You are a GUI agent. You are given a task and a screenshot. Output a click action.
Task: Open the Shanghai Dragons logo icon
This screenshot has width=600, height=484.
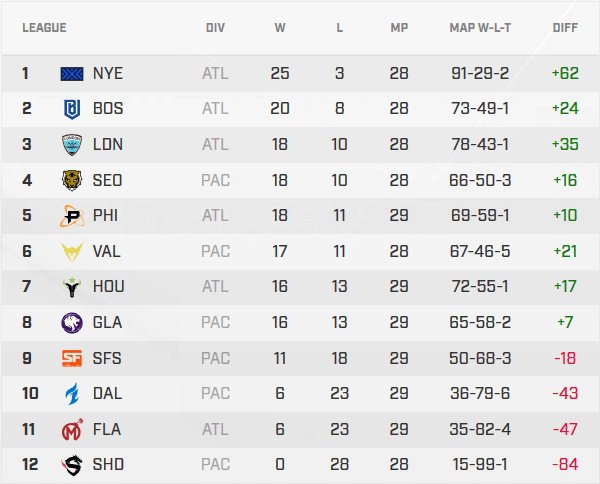coord(72,465)
